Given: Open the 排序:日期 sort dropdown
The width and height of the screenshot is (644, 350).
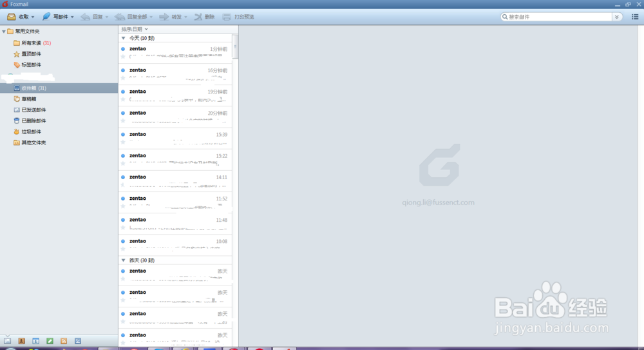Looking at the screenshot, I should (135, 29).
